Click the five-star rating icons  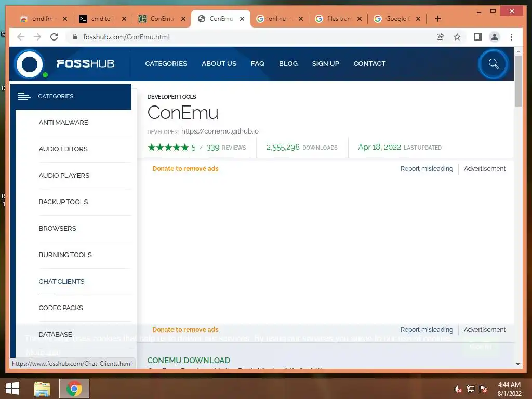[x=168, y=147]
